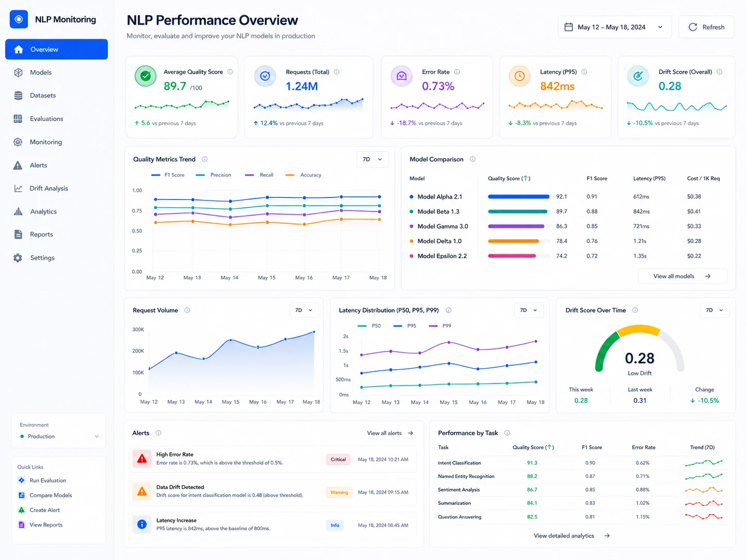Viewport: 747px width, 560px height.
Task: Toggle P99 legend in Latency Distribution
Action: tap(440, 326)
